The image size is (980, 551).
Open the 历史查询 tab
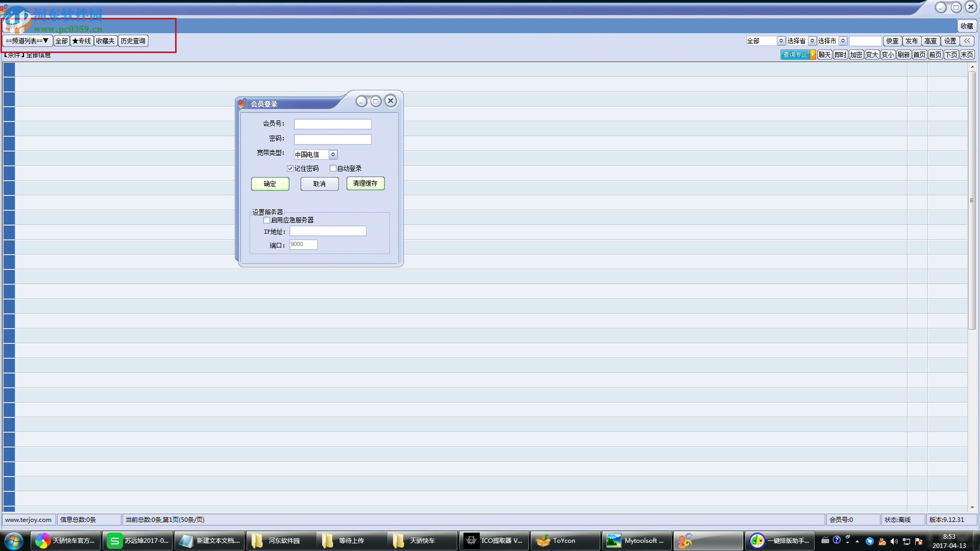point(133,41)
